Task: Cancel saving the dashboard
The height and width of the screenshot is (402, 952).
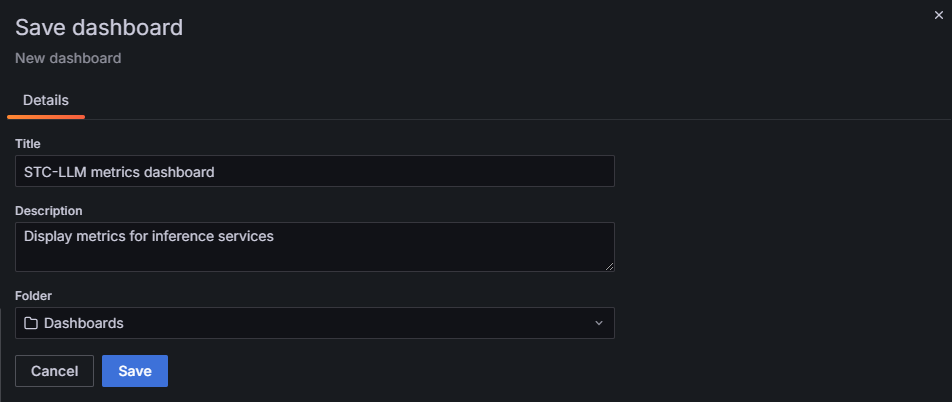Action: pyautogui.click(x=54, y=371)
